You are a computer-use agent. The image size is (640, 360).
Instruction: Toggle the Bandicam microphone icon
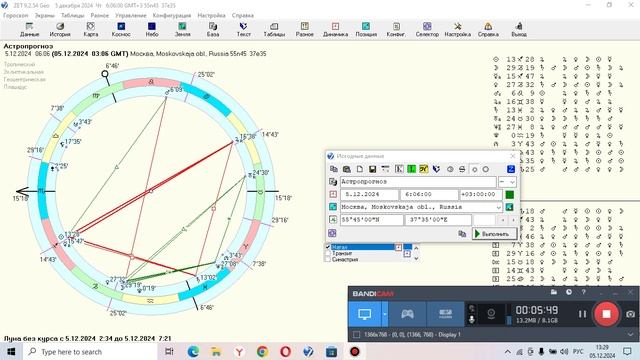[471, 319]
